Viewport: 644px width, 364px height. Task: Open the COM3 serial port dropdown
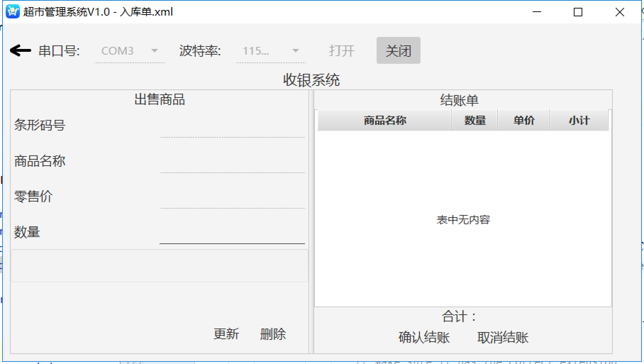click(129, 51)
